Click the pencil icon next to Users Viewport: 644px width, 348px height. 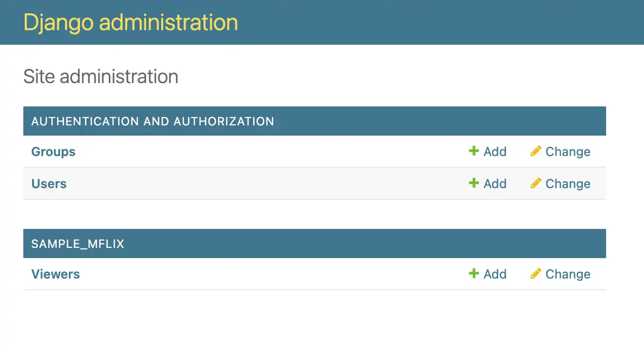(x=536, y=183)
